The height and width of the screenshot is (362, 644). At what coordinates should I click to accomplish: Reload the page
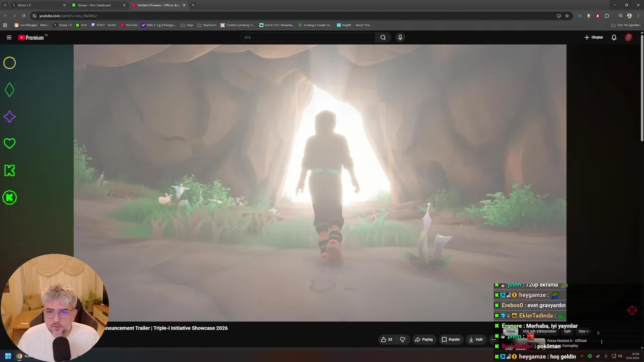click(23, 16)
